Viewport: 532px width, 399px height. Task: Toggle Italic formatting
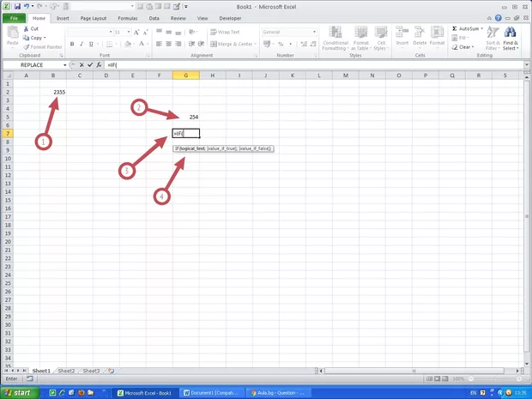click(x=82, y=44)
